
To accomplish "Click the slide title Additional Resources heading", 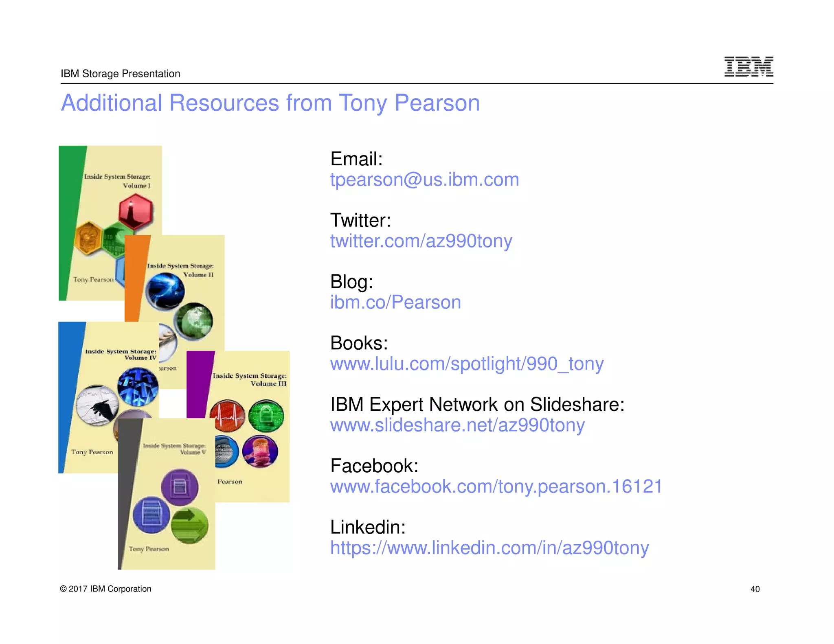I will coord(270,103).
